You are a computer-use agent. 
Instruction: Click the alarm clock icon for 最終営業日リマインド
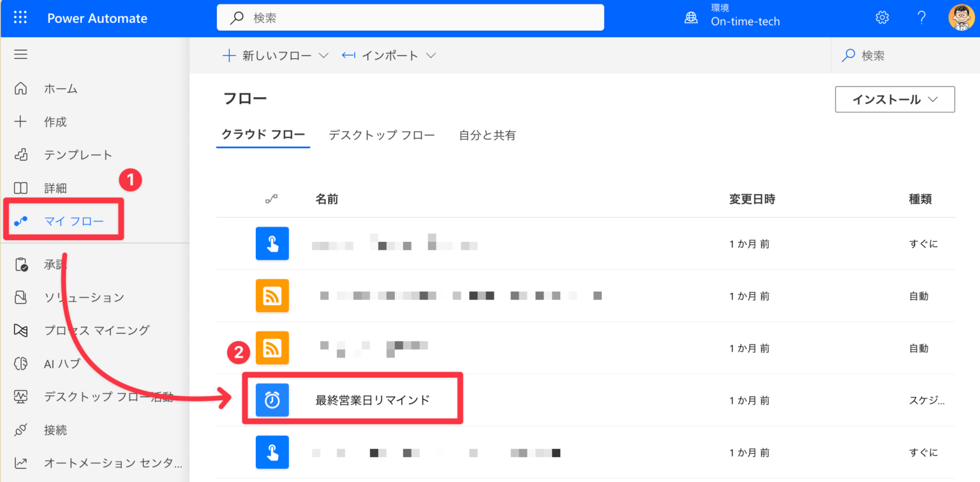coord(272,400)
